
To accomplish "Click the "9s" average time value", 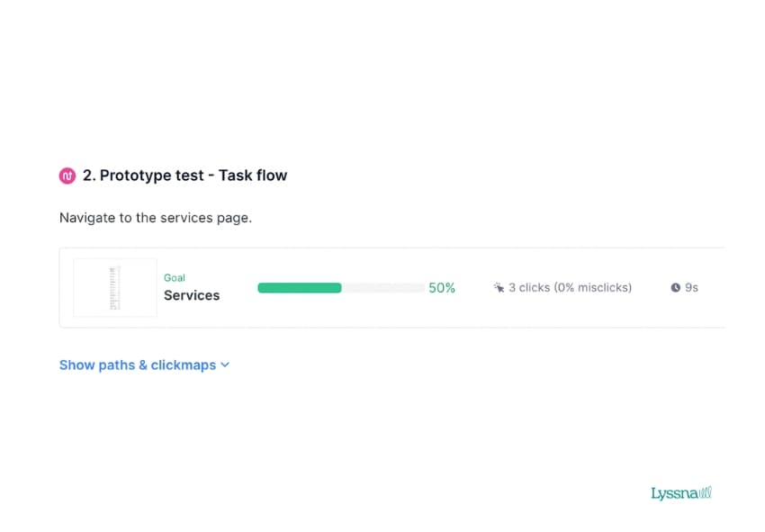I will 691,287.
